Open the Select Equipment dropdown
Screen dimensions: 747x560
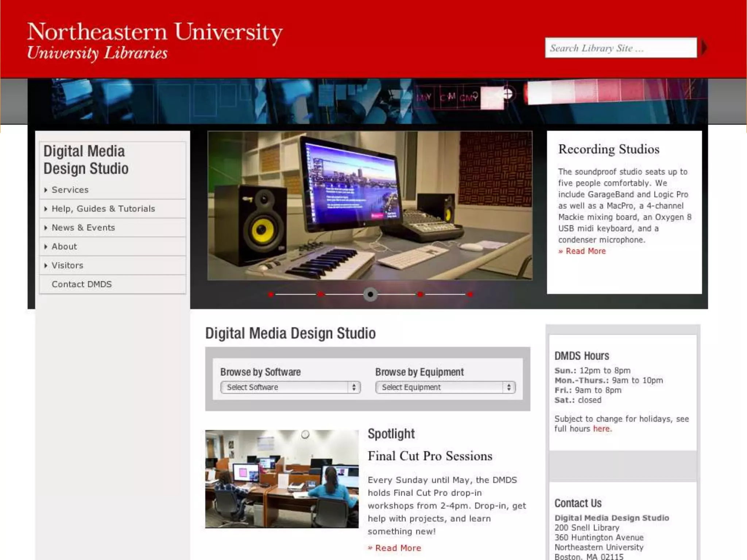445,387
